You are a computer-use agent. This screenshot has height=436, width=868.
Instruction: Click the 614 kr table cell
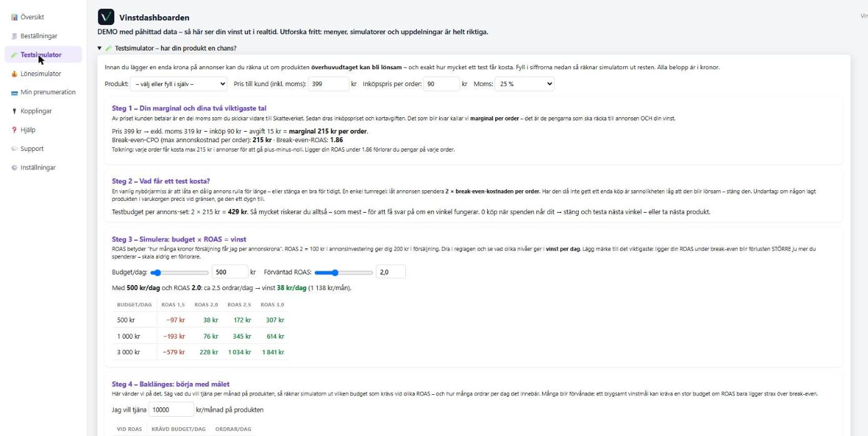(x=275, y=336)
